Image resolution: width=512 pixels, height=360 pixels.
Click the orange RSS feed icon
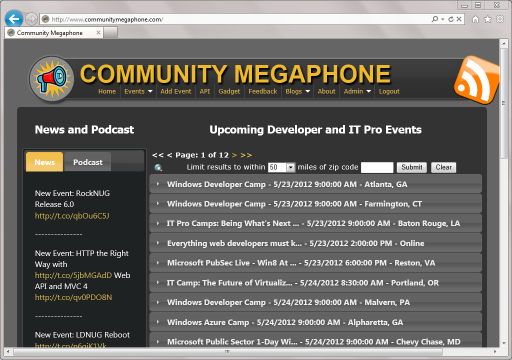click(477, 80)
